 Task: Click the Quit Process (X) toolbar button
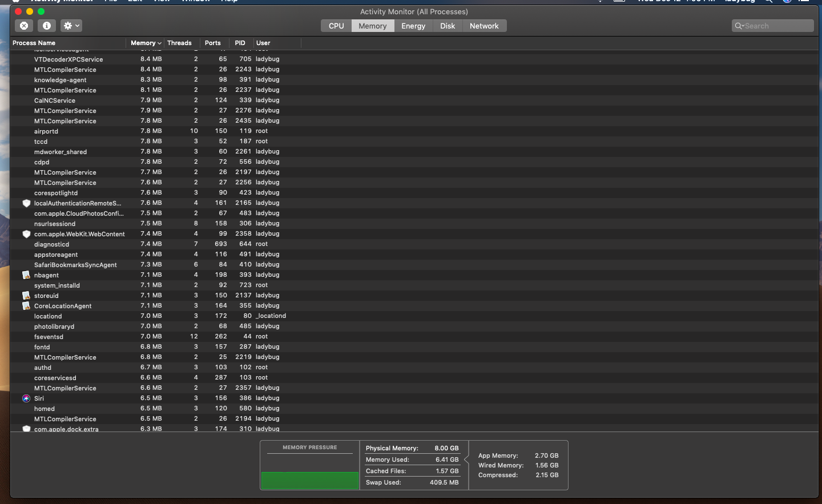(24, 26)
